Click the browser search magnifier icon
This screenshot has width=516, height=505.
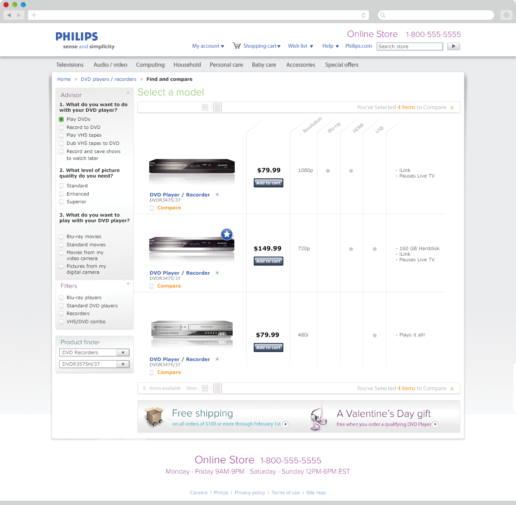[383, 15]
